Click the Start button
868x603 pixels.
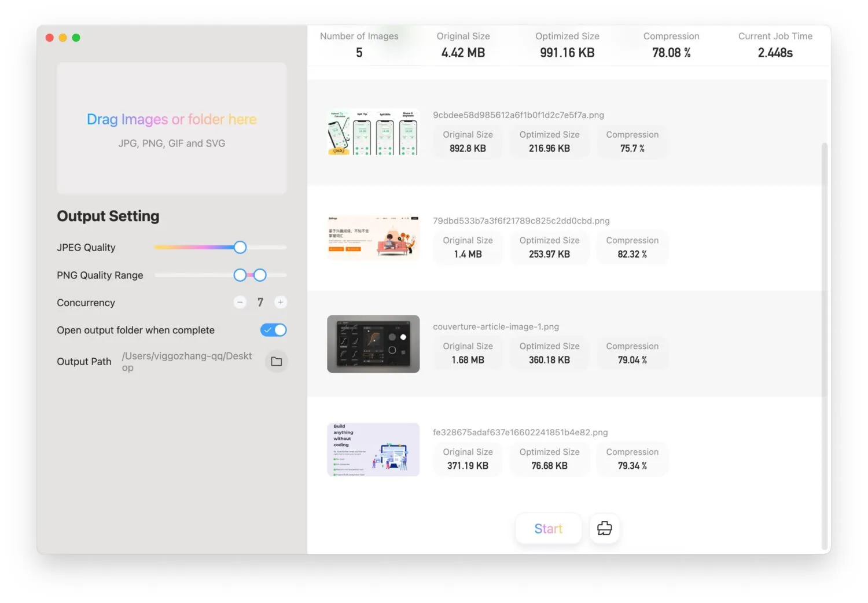(549, 528)
